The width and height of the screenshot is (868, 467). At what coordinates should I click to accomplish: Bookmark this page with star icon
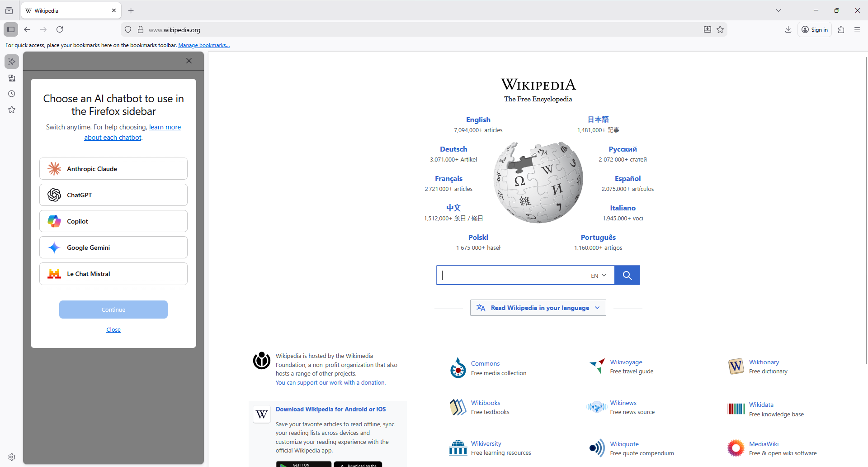(720, 30)
